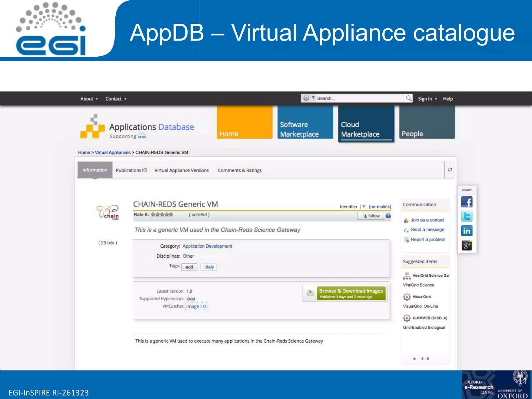This screenshot has width=532, height=399.
Task: Click the permalink link
Action: [380, 207]
